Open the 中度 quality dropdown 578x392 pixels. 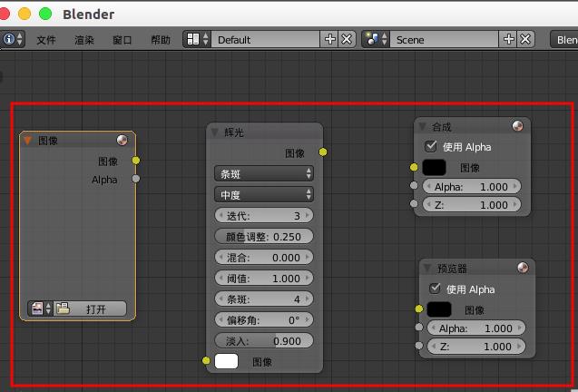[264, 194]
